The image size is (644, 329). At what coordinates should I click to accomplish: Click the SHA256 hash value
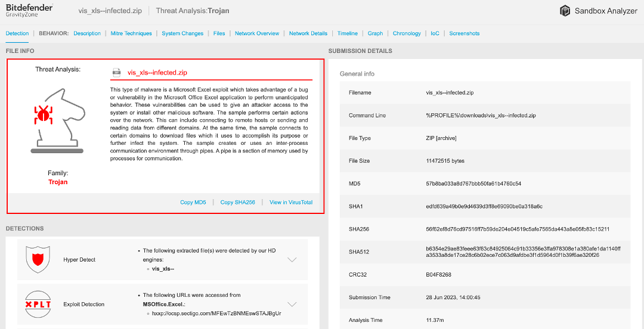(518, 229)
